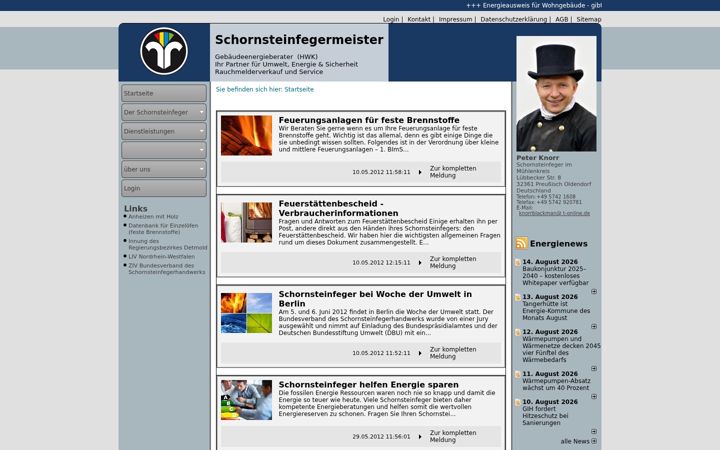Click Zur kompletten Meldung for Feuerungsanlagen
720x450 pixels.
453,172
